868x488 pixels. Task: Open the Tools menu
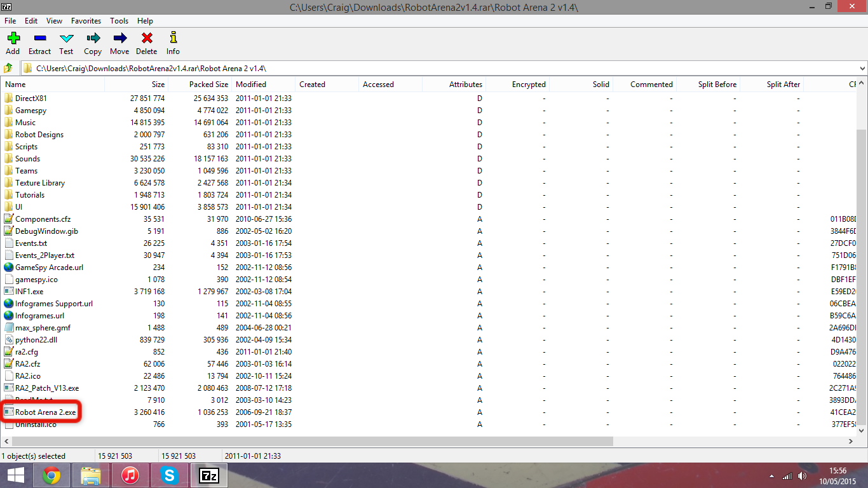119,21
